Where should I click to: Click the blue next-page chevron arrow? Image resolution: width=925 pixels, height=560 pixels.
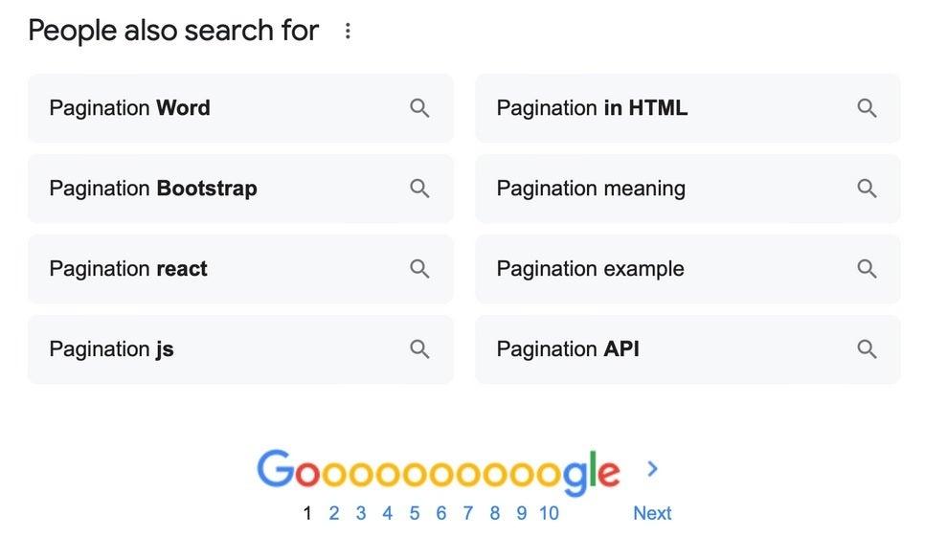click(653, 468)
